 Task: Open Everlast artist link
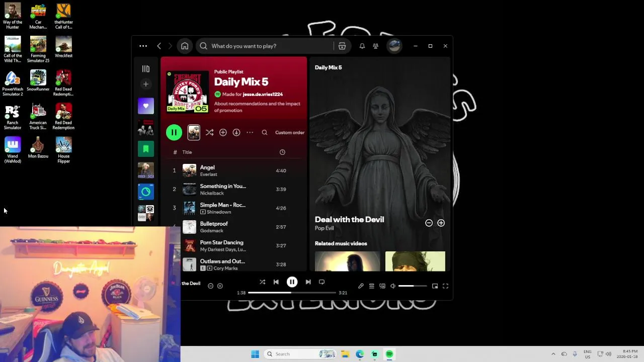[x=208, y=174]
